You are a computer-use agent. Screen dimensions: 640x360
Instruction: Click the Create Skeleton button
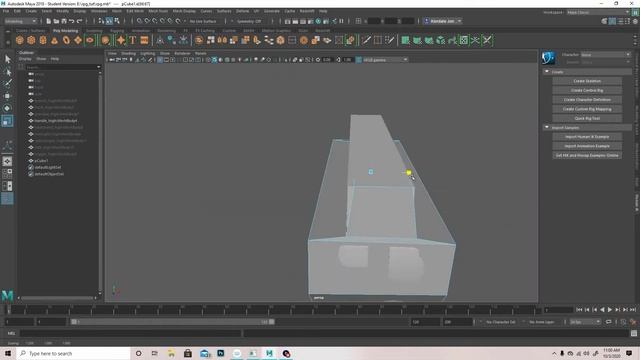[587, 81]
